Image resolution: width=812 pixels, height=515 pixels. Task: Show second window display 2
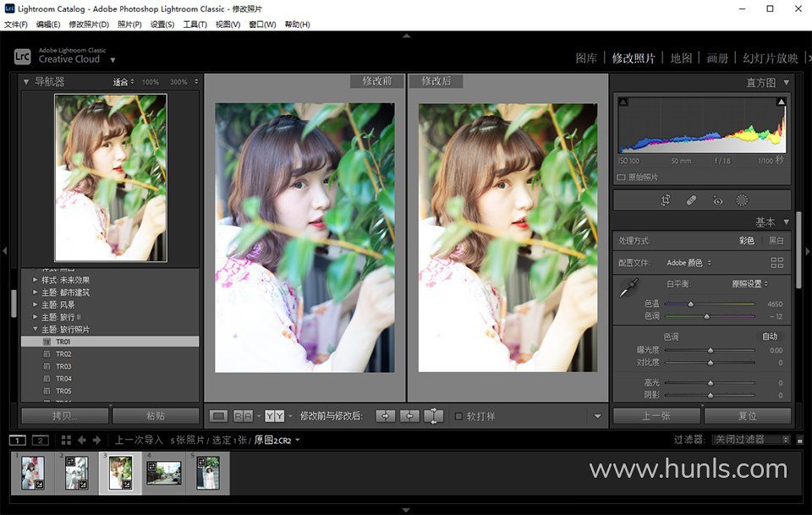click(41, 441)
